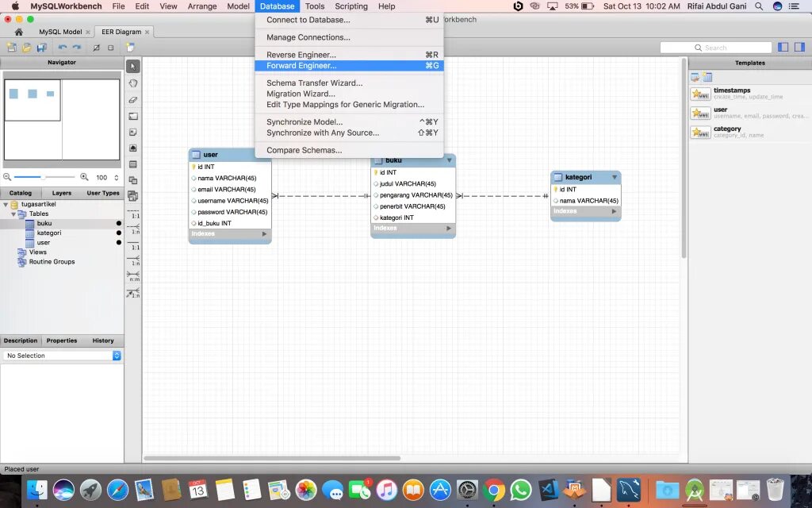Switch to the Layers tab
812x508 pixels.
tap(62, 193)
